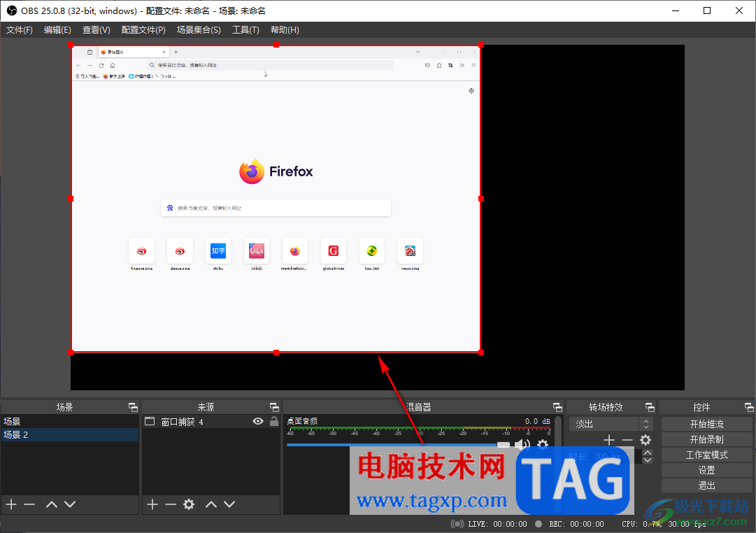Add a transition with plus icon
The image size is (756, 533).
coord(609,440)
